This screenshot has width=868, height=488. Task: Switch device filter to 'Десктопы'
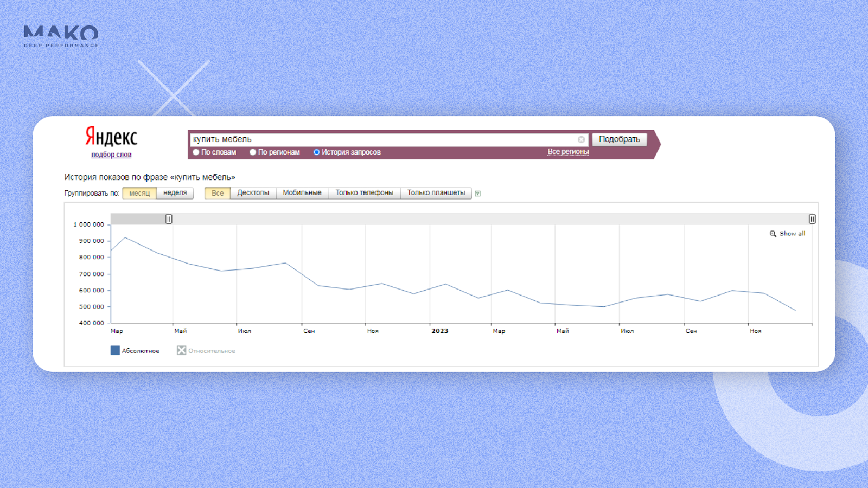253,193
